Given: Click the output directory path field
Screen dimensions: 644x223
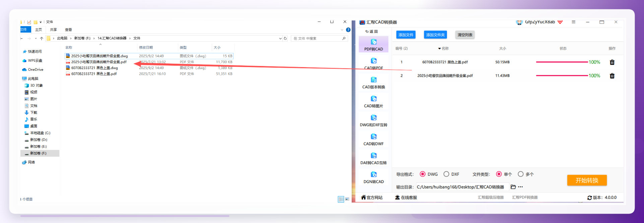Looking at the screenshot, I should (462, 187).
